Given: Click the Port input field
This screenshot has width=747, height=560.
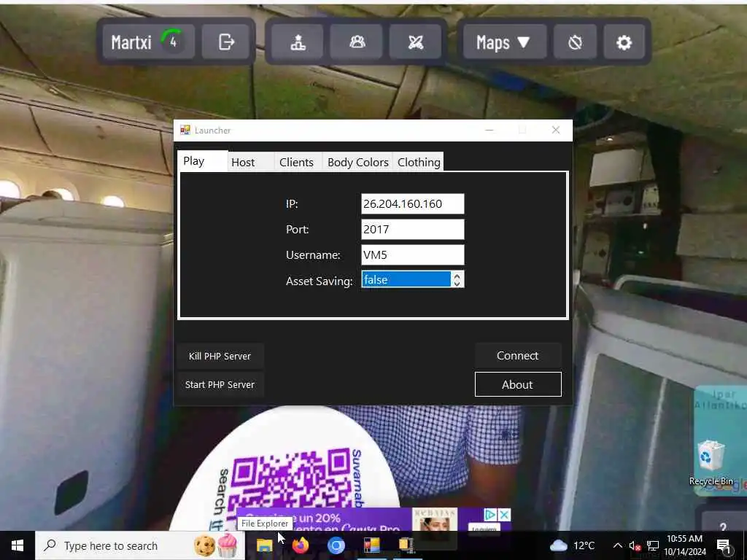Looking at the screenshot, I should [412, 230].
